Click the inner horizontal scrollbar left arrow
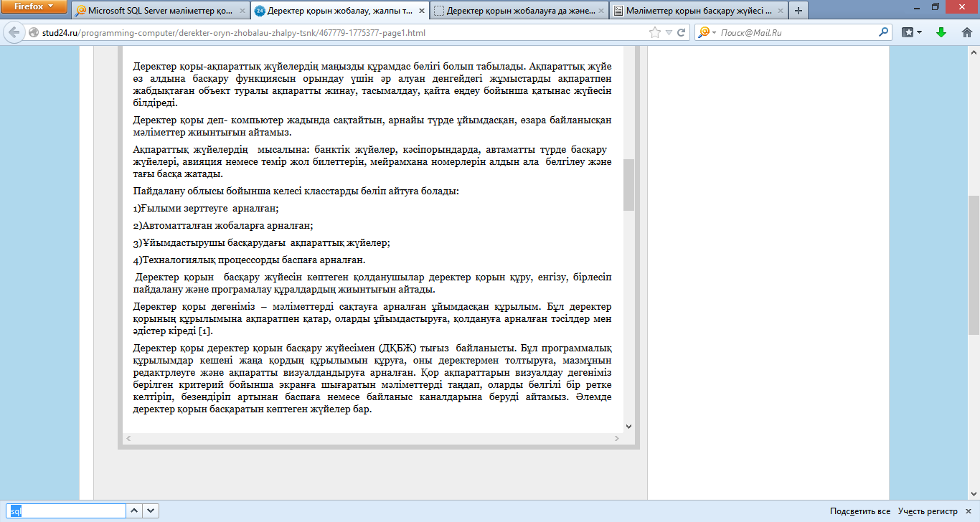The image size is (980, 522). 128,438
